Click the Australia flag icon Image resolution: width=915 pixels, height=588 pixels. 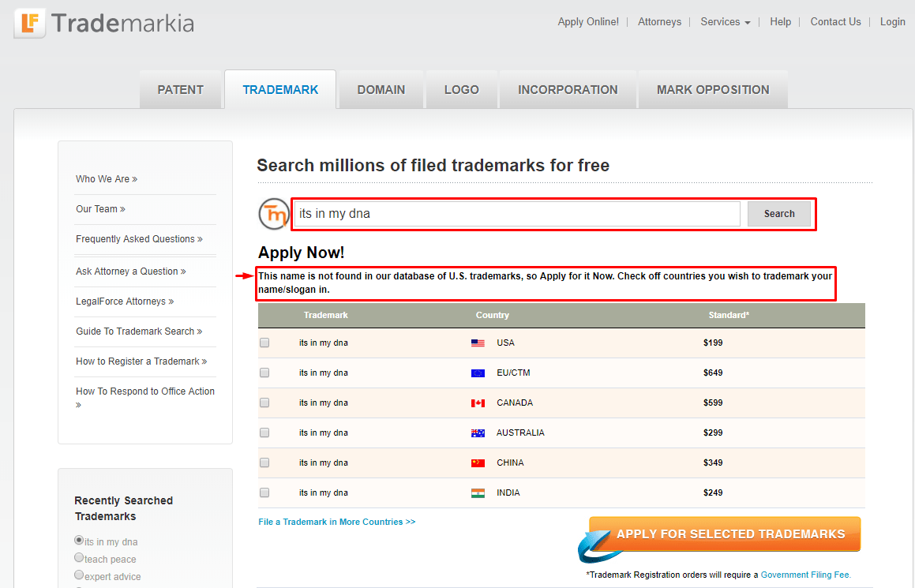[478, 433]
